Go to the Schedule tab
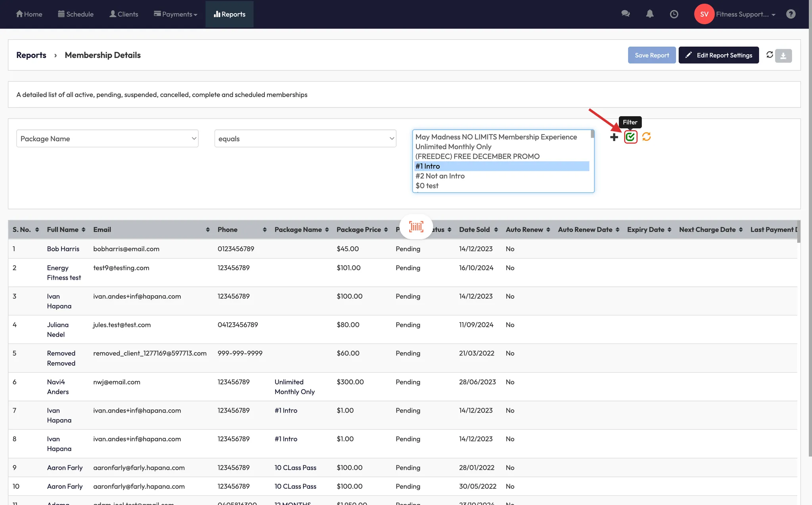812x505 pixels. click(x=76, y=14)
